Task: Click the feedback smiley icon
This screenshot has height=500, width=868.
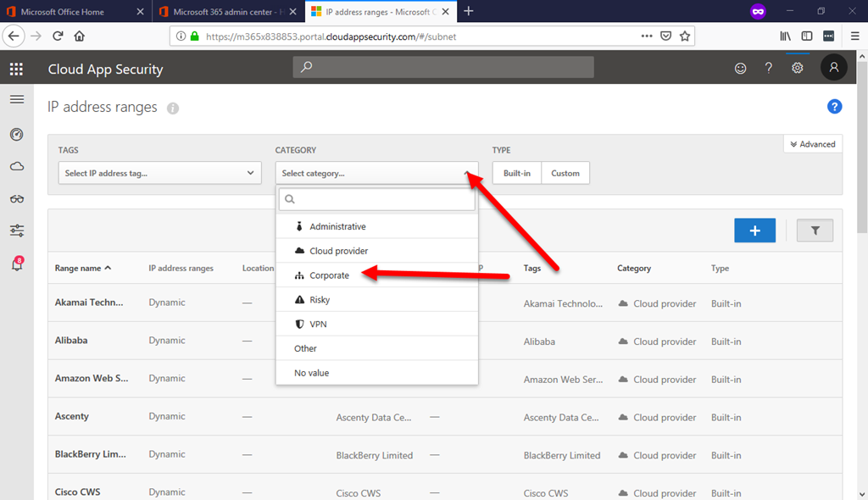Action: pos(740,69)
